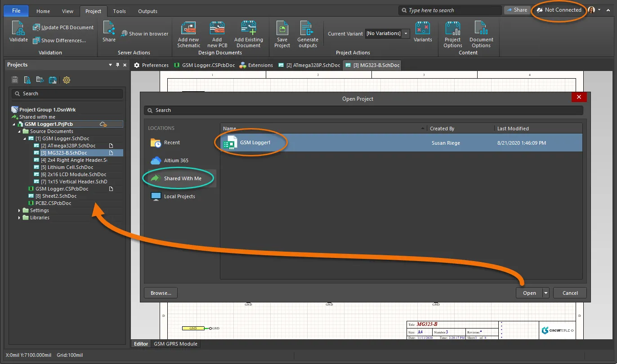Screen dimensions: 617x364
Task: Collapse the Source Documents folder
Action: [x=19, y=131]
